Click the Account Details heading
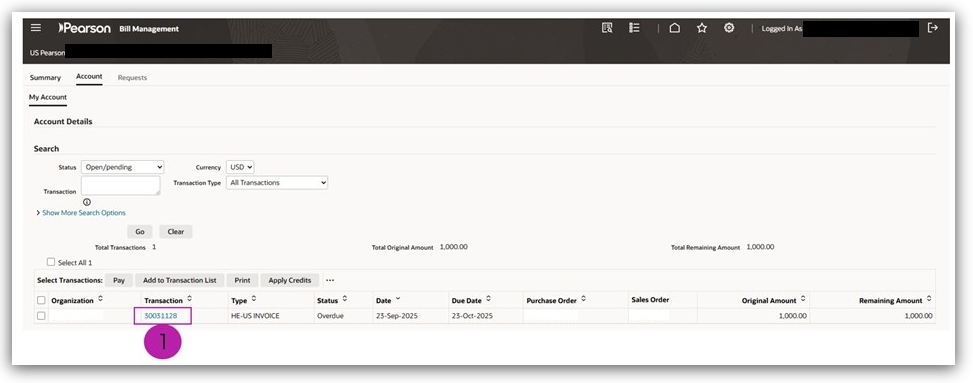The height and width of the screenshot is (383, 973). 63,122
